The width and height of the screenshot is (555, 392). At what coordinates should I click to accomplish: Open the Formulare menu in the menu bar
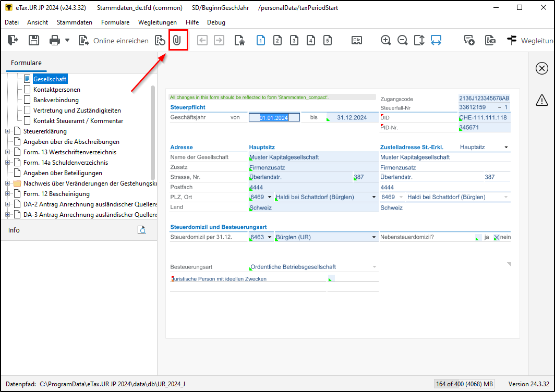click(x=115, y=22)
